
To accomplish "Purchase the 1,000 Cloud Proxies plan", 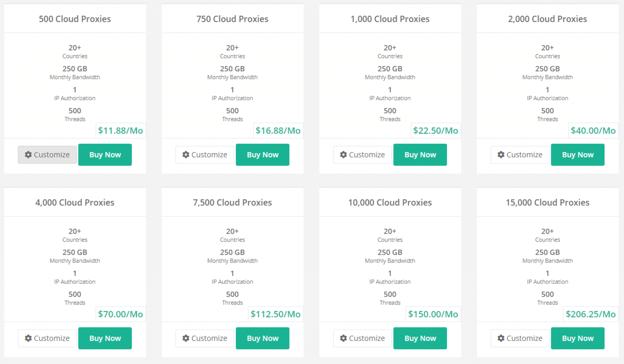I will click(x=420, y=155).
